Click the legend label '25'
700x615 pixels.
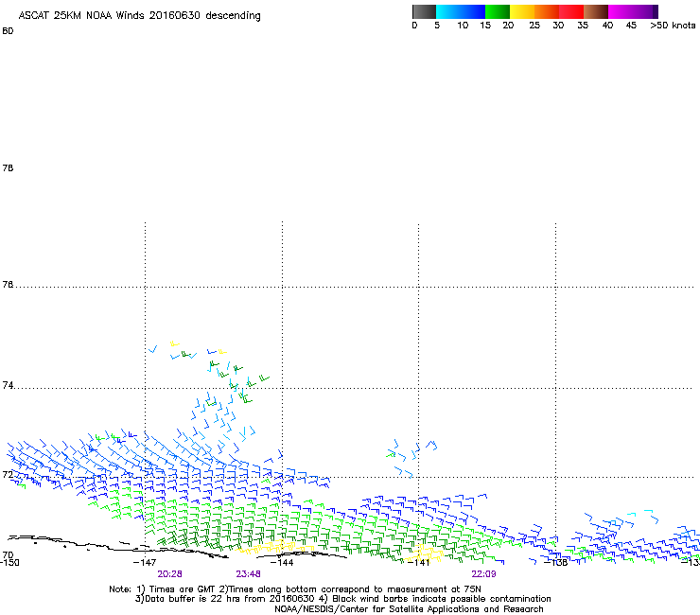pyautogui.click(x=534, y=26)
